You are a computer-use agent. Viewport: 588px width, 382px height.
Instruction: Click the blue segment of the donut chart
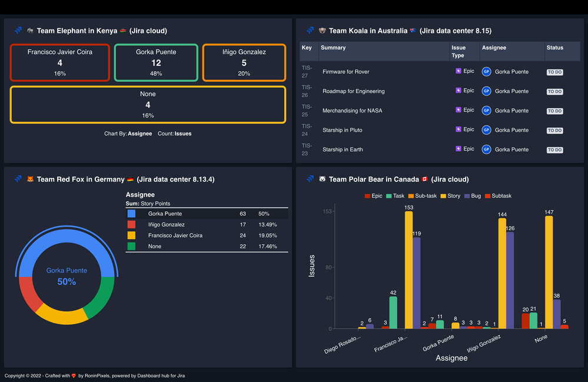pos(67,236)
